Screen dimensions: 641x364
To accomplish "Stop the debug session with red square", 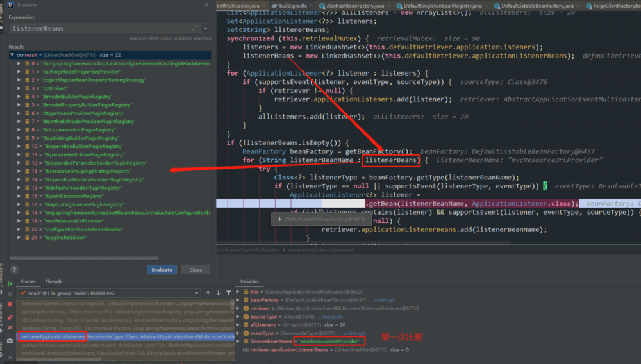I will click(x=10, y=304).
